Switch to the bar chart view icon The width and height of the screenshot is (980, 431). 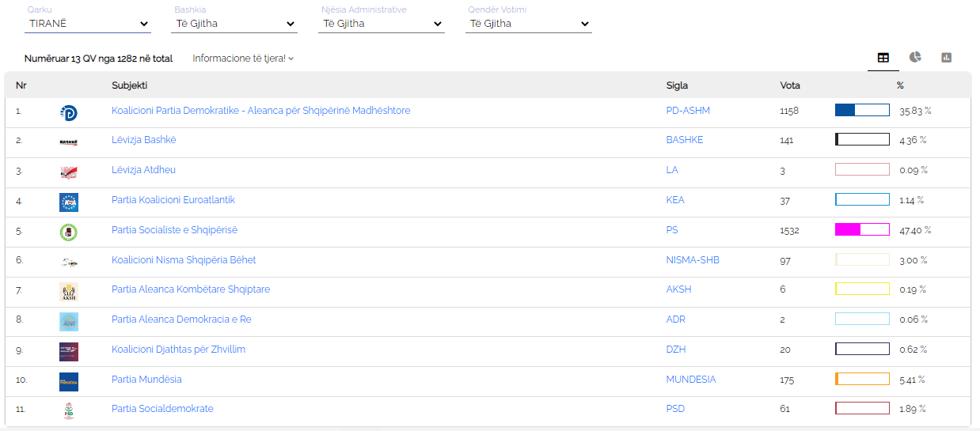pos(946,58)
